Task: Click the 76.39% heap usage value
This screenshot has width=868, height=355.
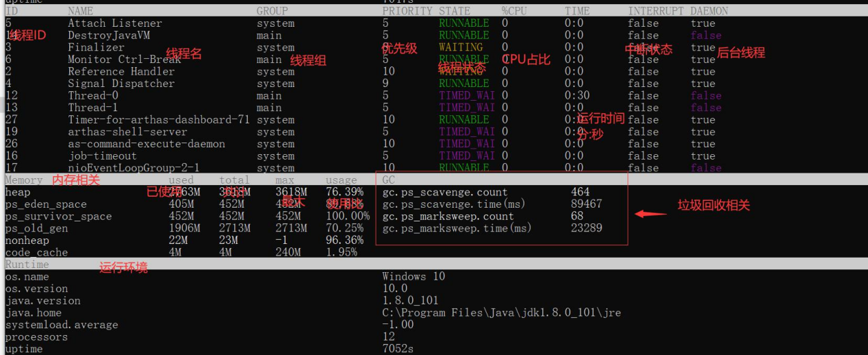Action: pos(344,192)
